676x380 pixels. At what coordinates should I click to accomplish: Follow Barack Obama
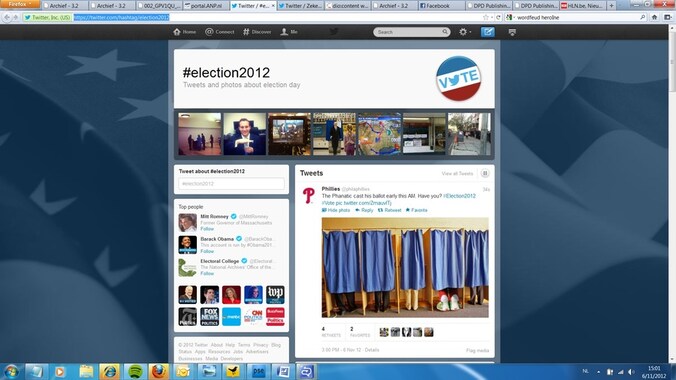207,251
